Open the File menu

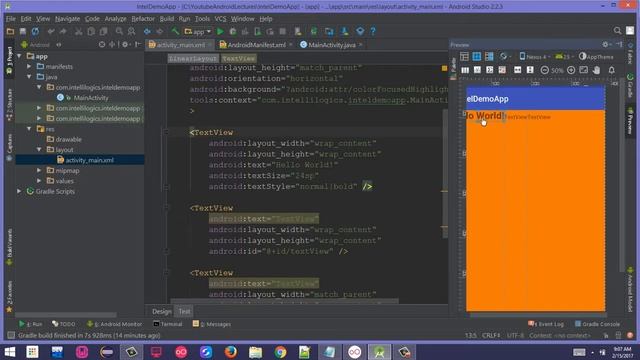11,19
